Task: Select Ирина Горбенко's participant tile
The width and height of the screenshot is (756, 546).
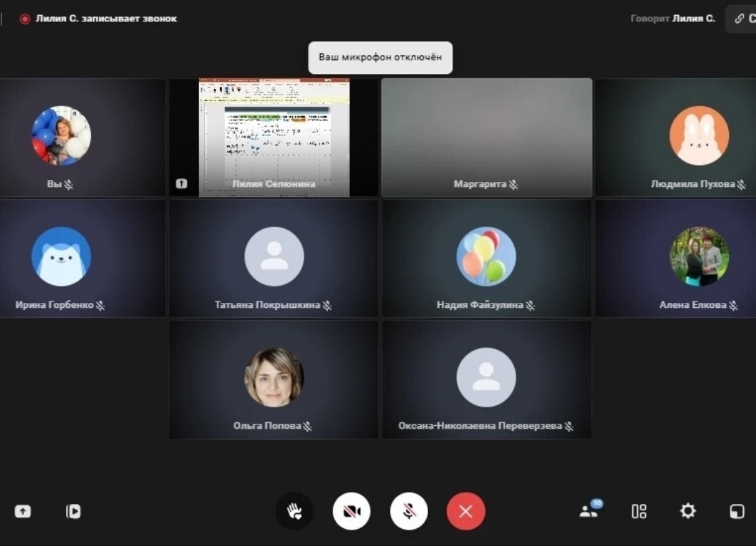Action: (82, 258)
